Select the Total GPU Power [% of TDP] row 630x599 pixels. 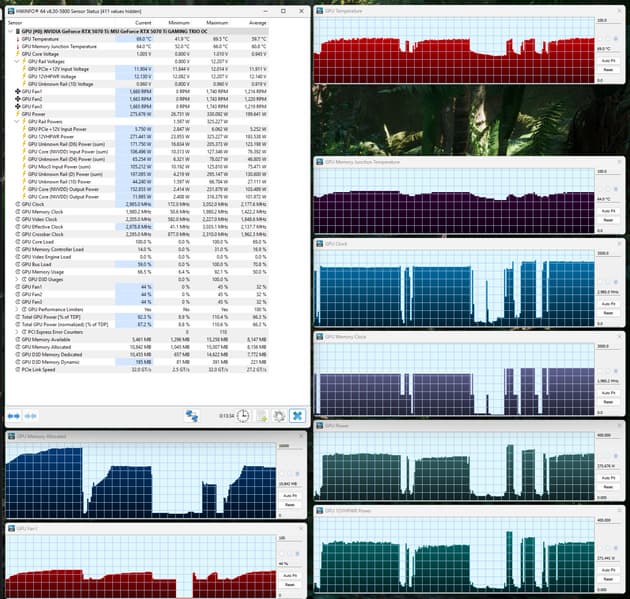point(138,317)
